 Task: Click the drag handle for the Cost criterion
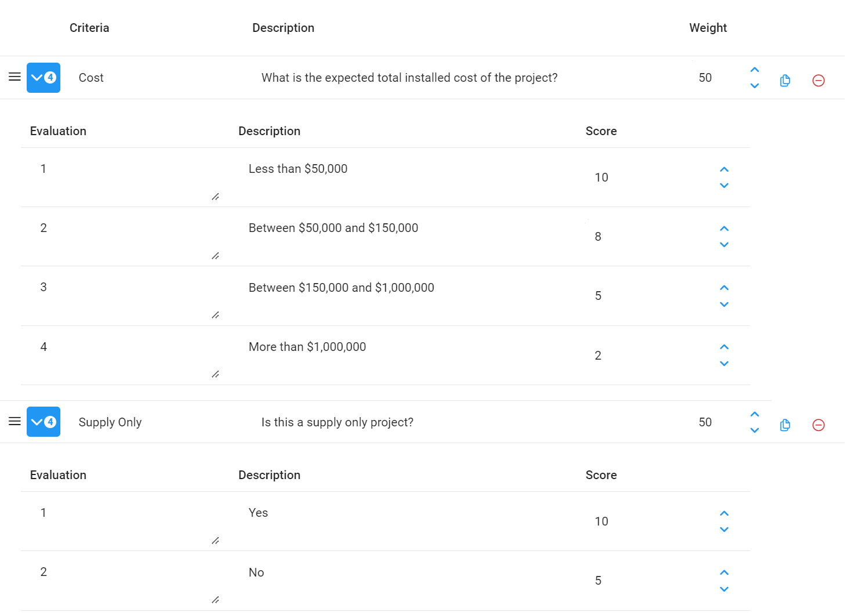click(15, 77)
